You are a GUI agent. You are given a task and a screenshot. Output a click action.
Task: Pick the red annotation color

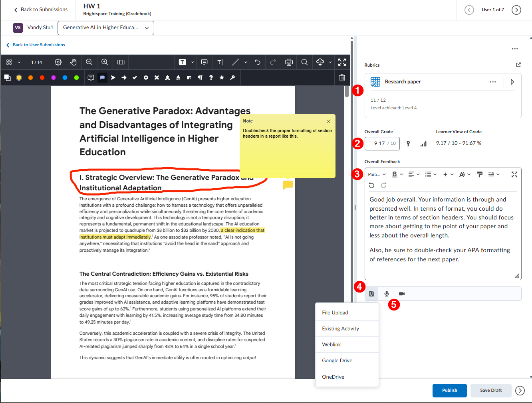click(42, 78)
